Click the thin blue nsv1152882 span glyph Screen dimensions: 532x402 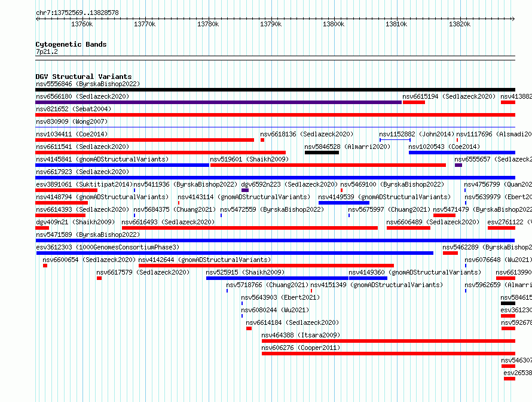395,140
